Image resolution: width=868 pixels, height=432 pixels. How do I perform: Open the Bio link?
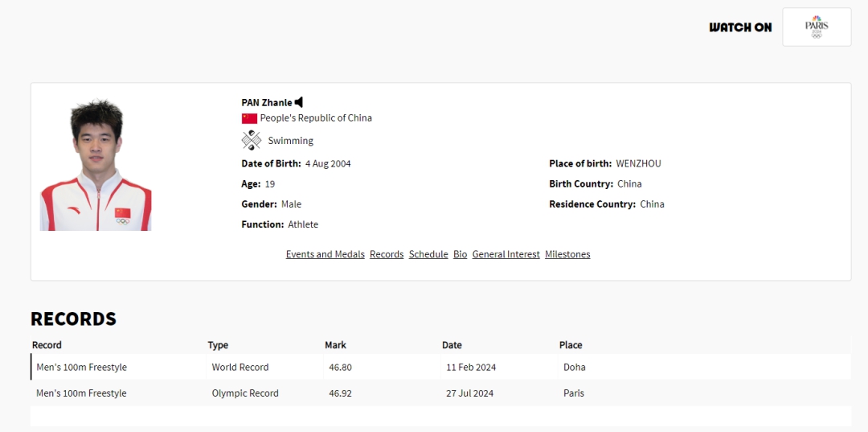pyautogui.click(x=460, y=254)
